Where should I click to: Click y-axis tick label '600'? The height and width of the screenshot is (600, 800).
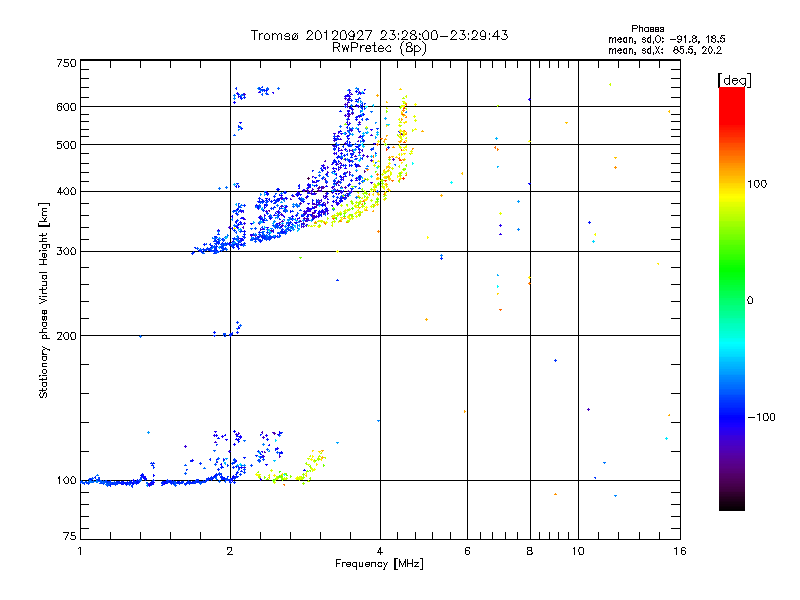66,107
